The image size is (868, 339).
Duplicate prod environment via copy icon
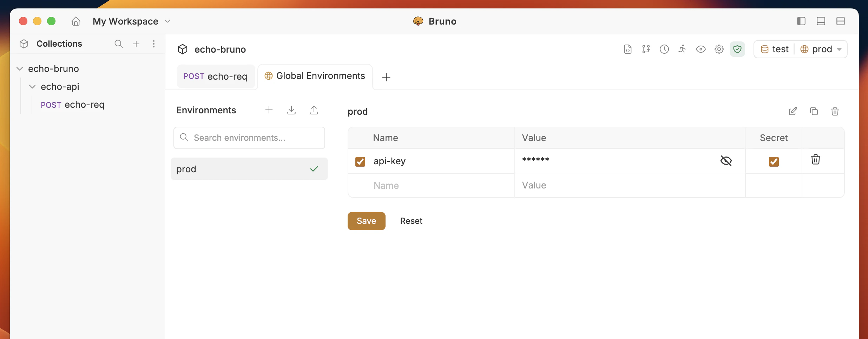tap(814, 111)
